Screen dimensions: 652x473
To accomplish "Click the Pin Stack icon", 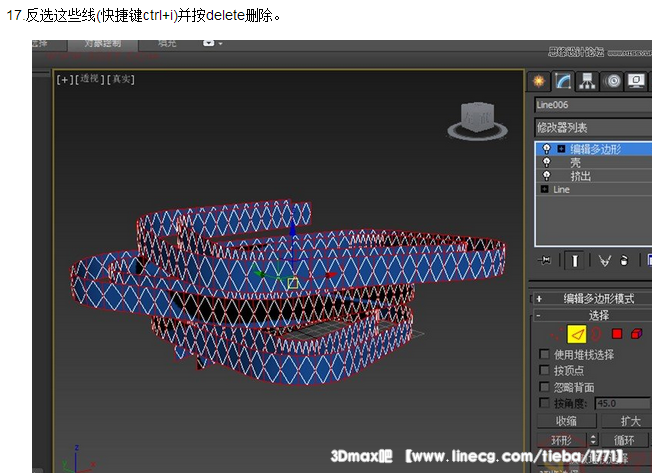I will pyautogui.click(x=544, y=261).
